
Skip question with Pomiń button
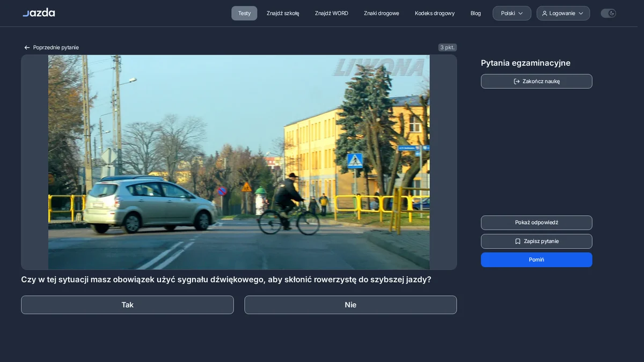click(537, 260)
